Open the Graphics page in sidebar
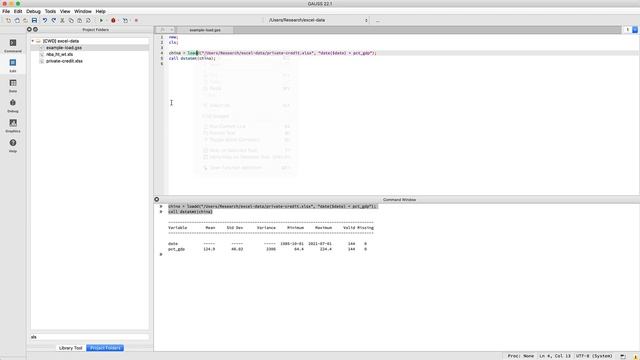The width and height of the screenshot is (640, 360). (13, 126)
